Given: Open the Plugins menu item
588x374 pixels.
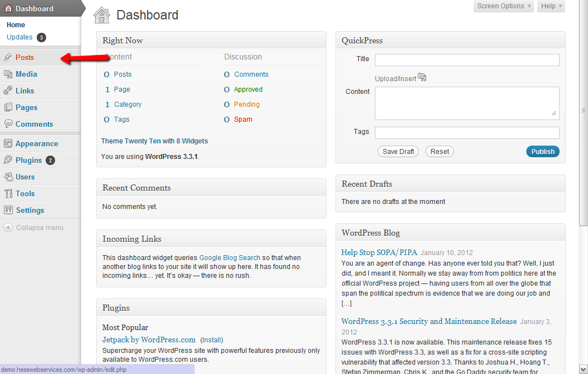Looking at the screenshot, I should 28,161.
